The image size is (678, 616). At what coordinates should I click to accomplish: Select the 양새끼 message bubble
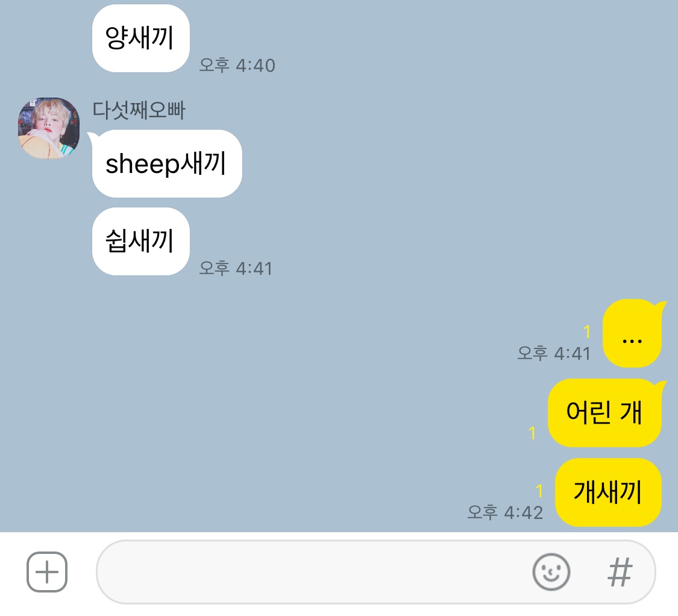pyautogui.click(x=141, y=39)
